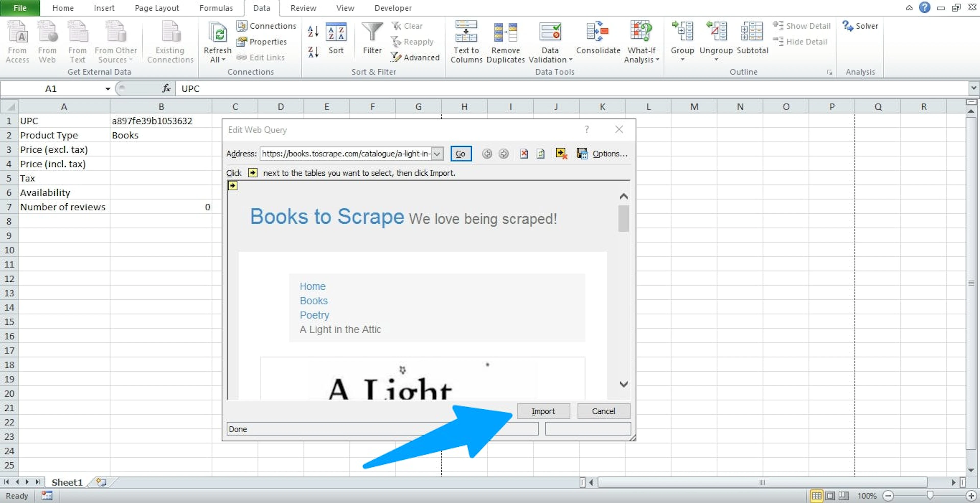
Task: Follow the Poetry breadcrumb link
Action: [x=314, y=315]
